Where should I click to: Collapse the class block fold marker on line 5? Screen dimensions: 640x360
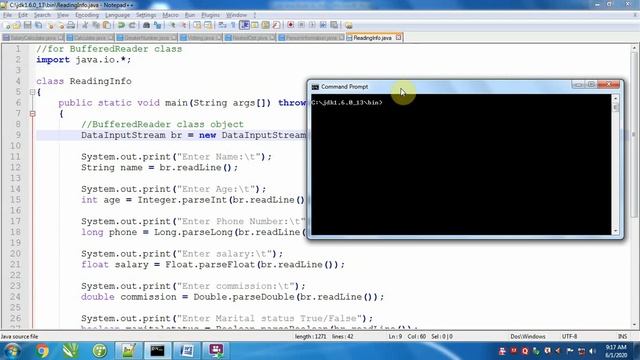click(33, 92)
